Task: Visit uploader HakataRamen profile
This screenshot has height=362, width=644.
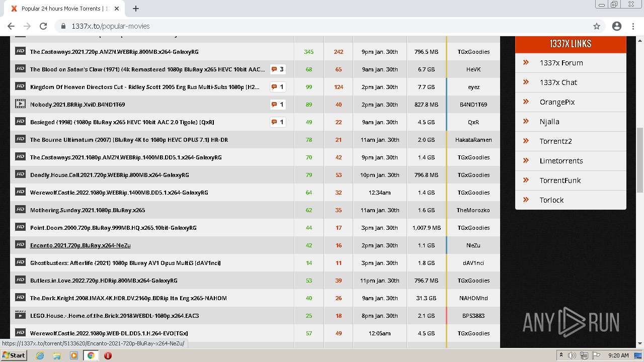Action: [473, 140]
